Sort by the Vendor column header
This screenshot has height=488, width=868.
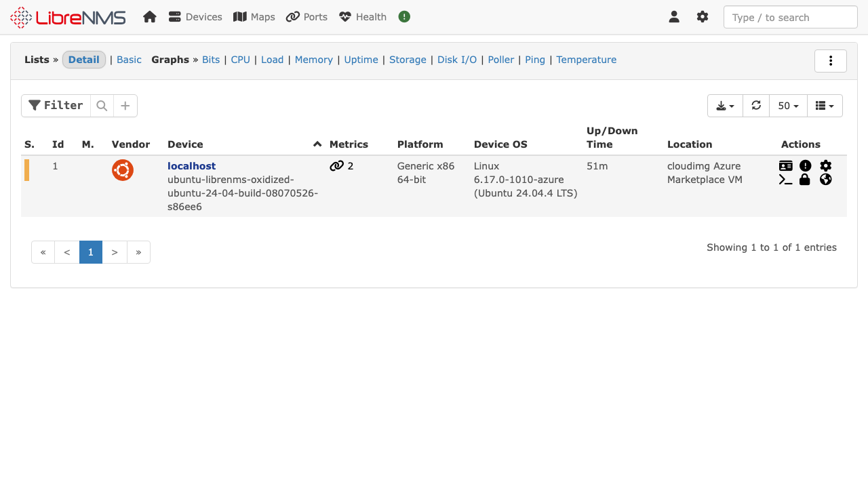click(x=131, y=144)
